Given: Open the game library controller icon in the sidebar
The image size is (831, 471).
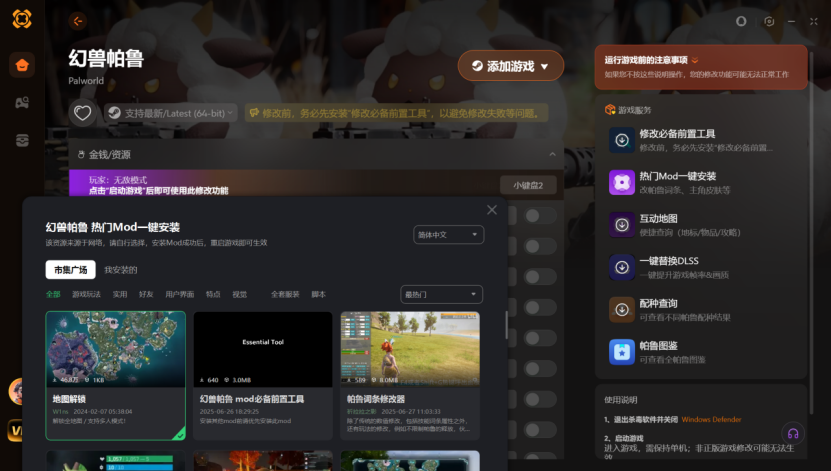Looking at the screenshot, I should pyautogui.click(x=22, y=102).
